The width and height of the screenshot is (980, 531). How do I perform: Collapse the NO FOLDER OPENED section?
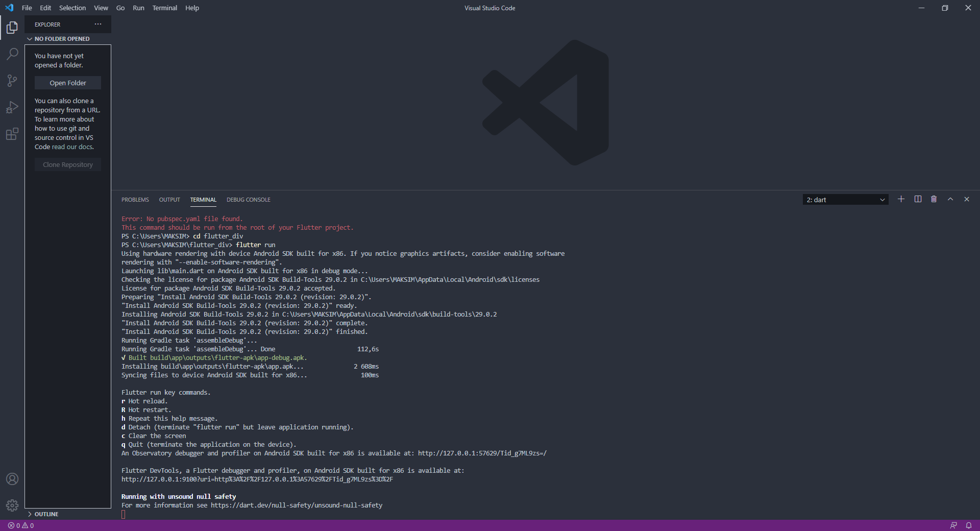click(68, 39)
